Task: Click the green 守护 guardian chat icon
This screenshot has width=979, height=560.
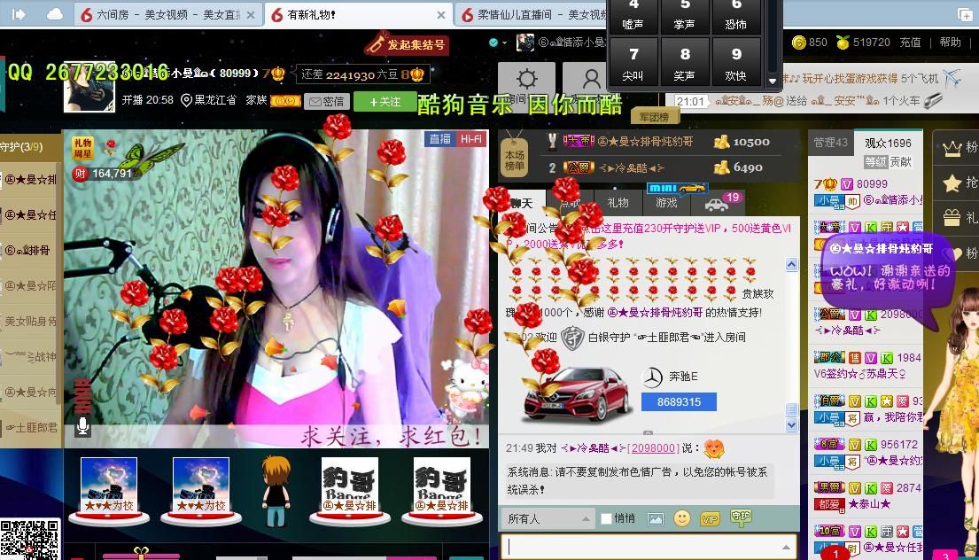Action: 740,517
